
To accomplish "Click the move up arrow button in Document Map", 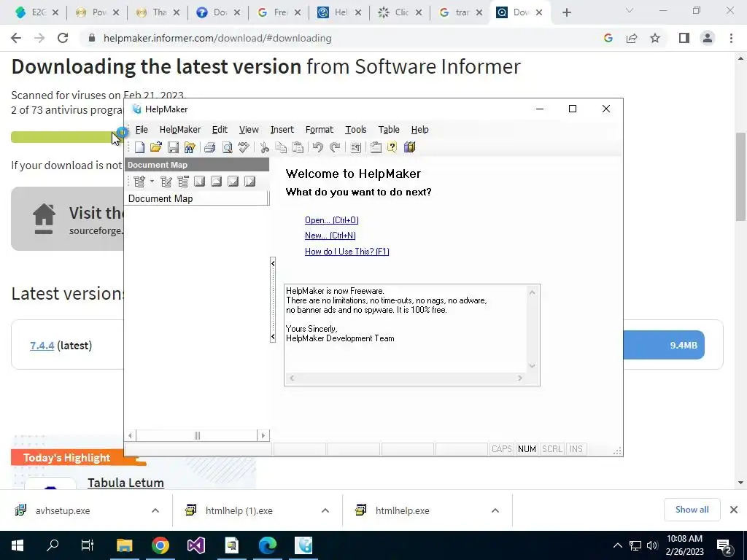I will [216, 182].
